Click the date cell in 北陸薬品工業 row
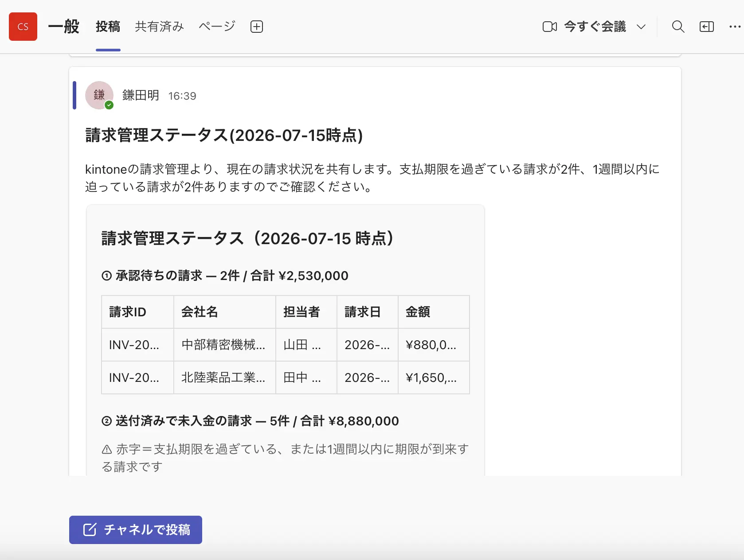744x560 pixels. click(367, 377)
